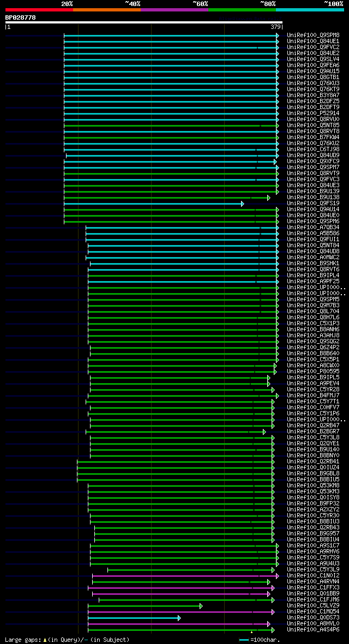Open hit UniRef100_P80595
The width and height of the screenshot is (349, 644).
click(313, 371)
